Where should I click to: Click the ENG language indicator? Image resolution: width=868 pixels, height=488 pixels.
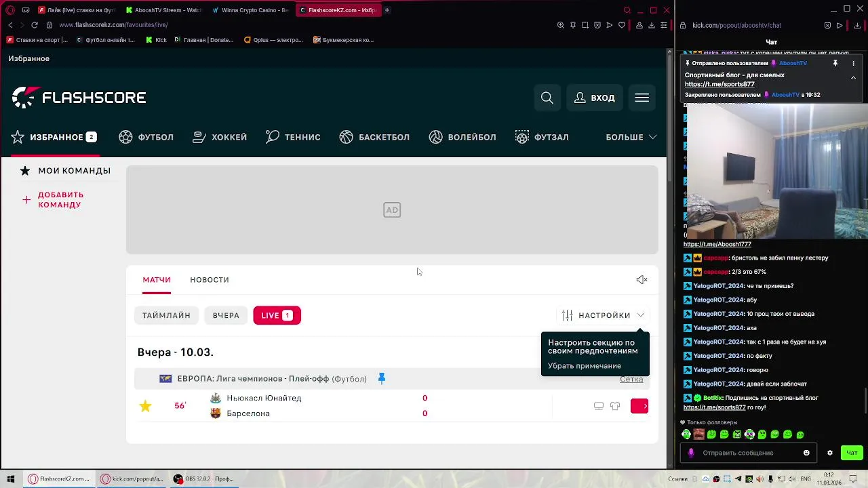coord(806,479)
